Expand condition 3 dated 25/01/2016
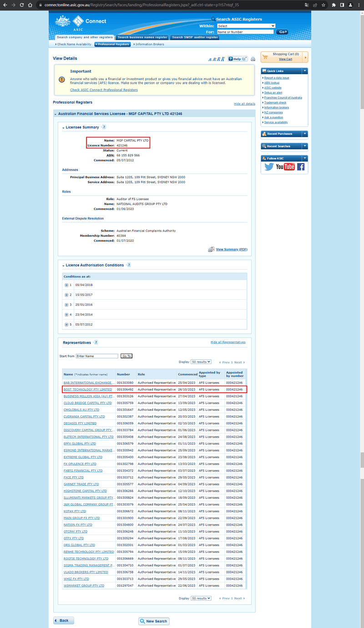 click(66, 305)
